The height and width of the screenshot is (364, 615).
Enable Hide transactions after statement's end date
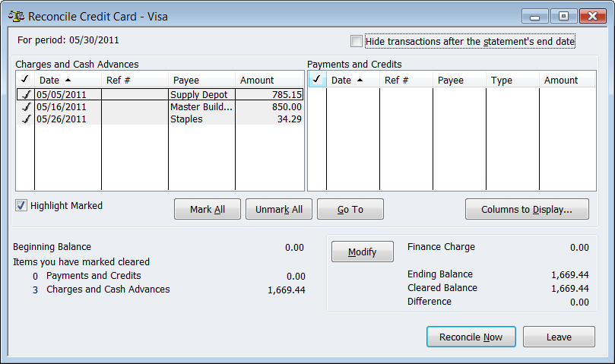(x=357, y=41)
